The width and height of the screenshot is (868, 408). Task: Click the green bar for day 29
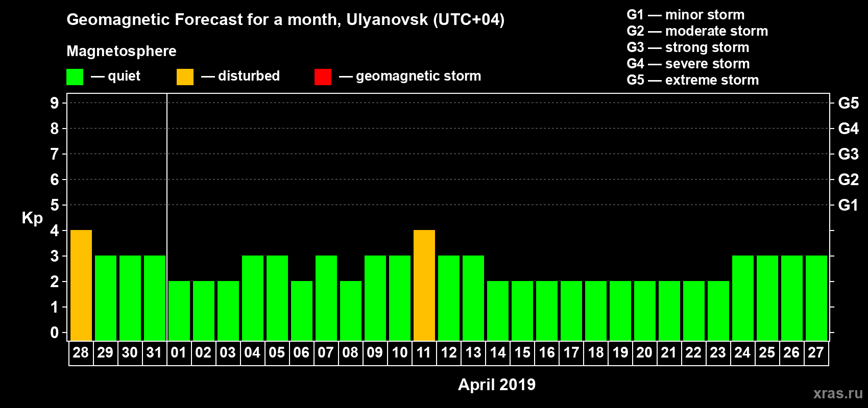pyautogui.click(x=106, y=298)
